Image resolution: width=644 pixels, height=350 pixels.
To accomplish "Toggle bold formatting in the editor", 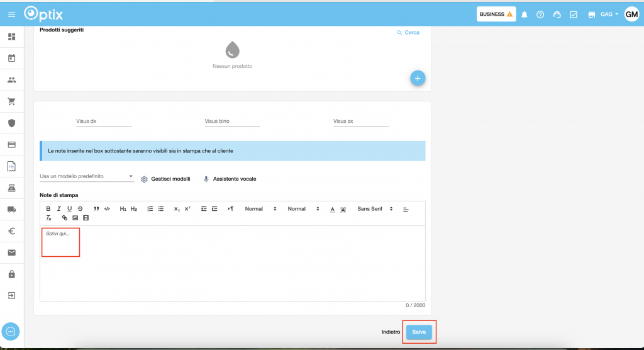I will coord(48,209).
